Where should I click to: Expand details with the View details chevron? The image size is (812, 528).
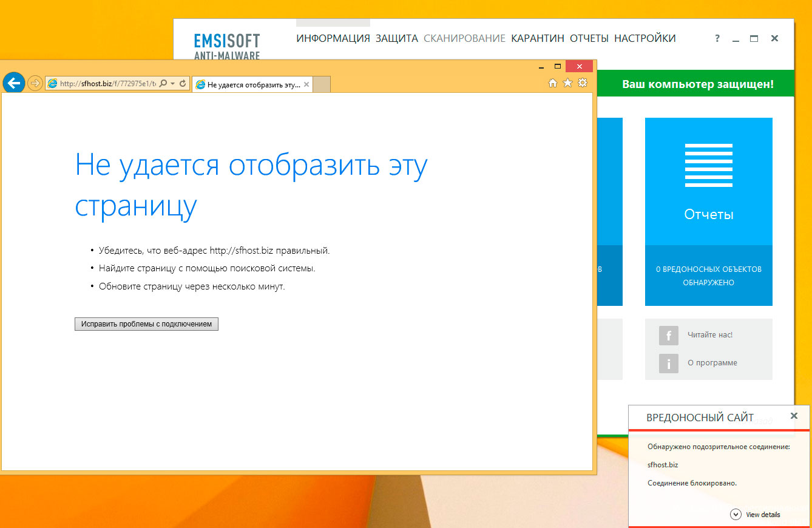736,514
